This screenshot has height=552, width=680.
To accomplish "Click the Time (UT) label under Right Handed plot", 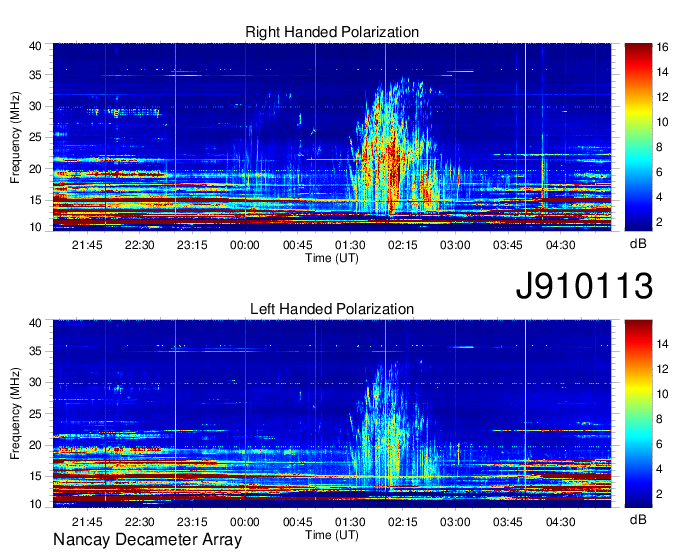I will coord(332,258).
